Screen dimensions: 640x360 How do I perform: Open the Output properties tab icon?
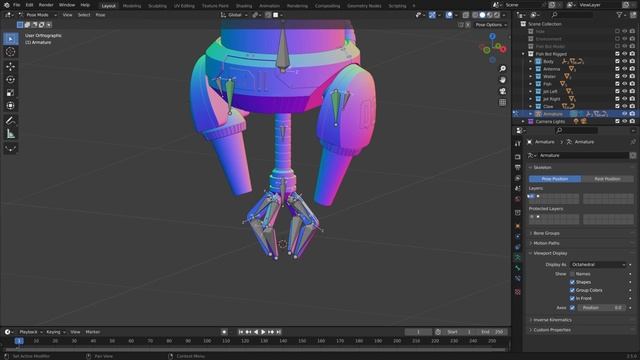pos(518,167)
